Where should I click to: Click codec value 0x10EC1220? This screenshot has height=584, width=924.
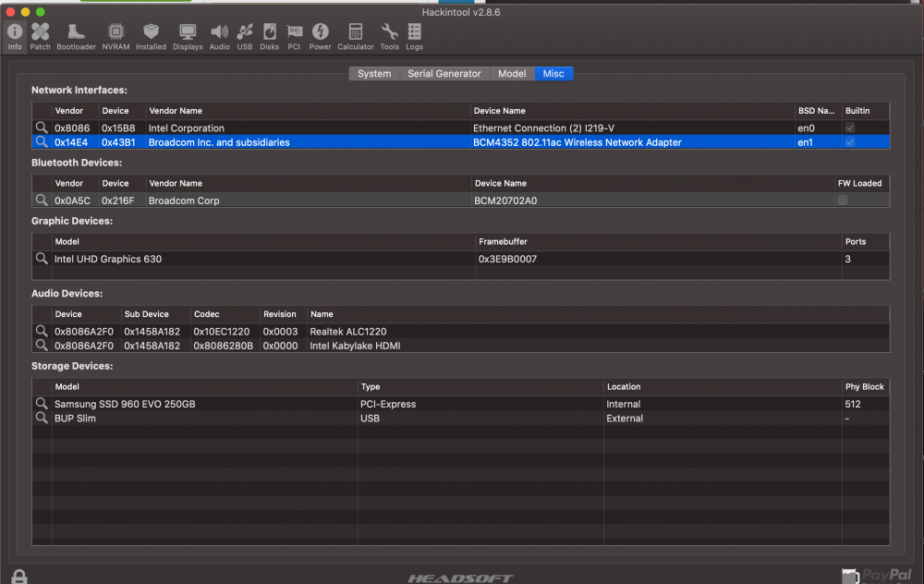click(222, 331)
